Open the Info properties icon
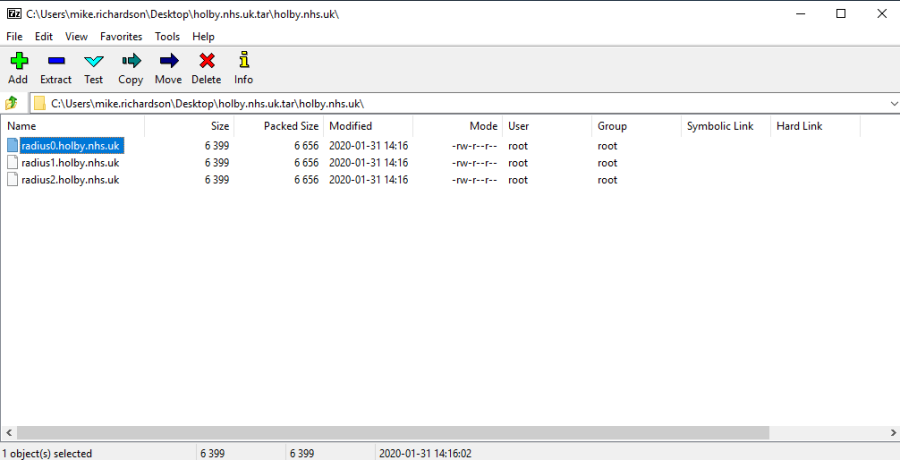This screenshot has height=460, width=900. point(243,62)
